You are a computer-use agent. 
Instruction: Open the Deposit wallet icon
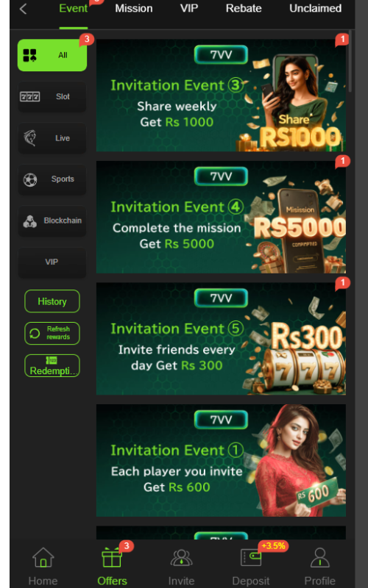(251, 557)
